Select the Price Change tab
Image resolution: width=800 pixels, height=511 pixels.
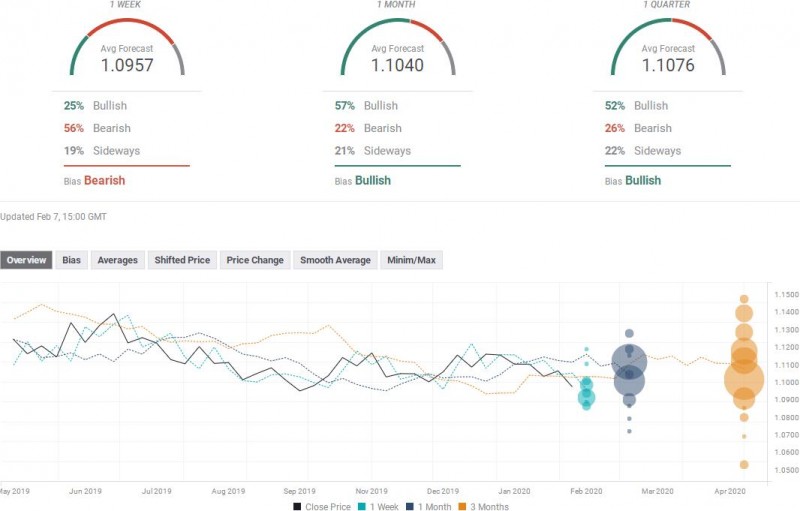[255, 260]
